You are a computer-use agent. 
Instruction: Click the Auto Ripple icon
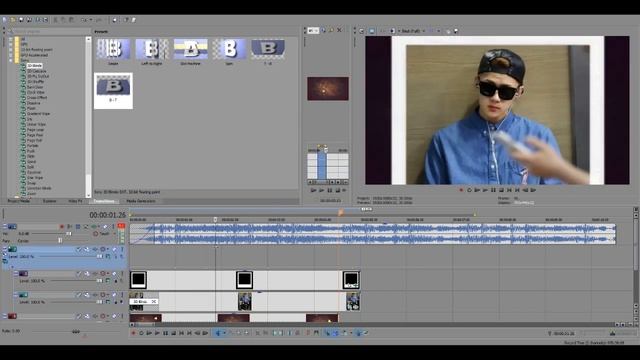pyautogui.click(x=344, y=333)
